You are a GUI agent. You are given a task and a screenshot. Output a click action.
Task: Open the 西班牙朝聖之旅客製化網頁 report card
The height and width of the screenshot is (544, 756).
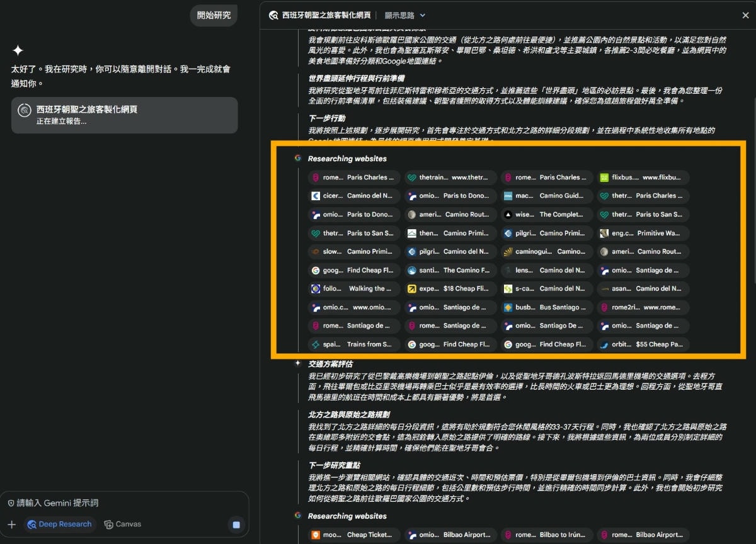[x=124, y=115]
